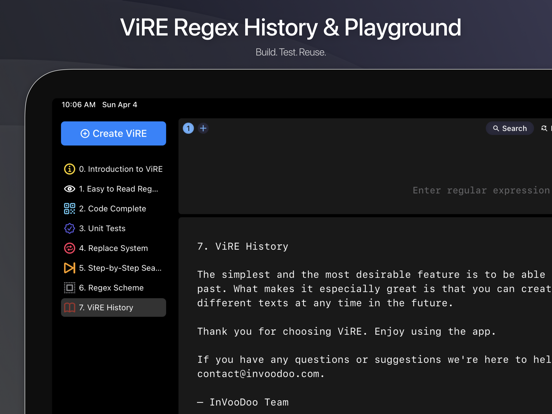The height and width of the screenshot is (414, 552).
Task: Click the red Replace System arrows icon
Action: (x=69, y=248)
